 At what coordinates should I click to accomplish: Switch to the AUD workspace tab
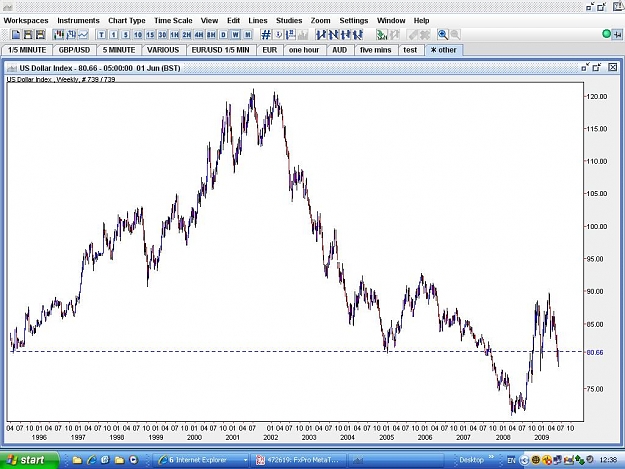tap(339, 50)
